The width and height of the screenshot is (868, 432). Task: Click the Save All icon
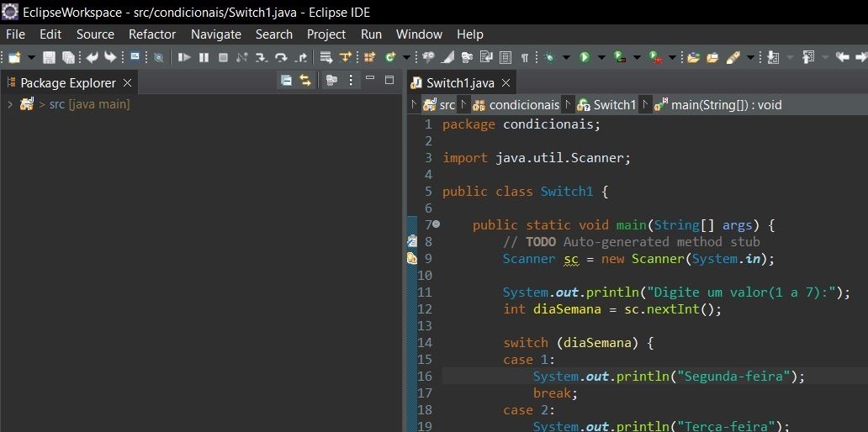(x=68, y=57)
